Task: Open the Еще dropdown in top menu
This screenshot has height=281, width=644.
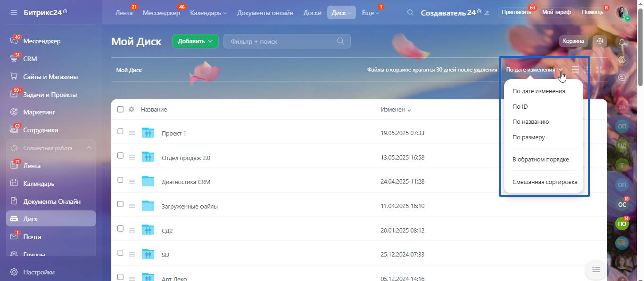Action: 370,13
